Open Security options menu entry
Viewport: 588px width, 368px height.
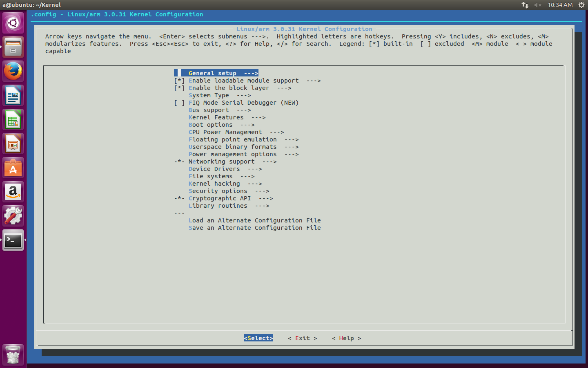(x=229, y=191)
